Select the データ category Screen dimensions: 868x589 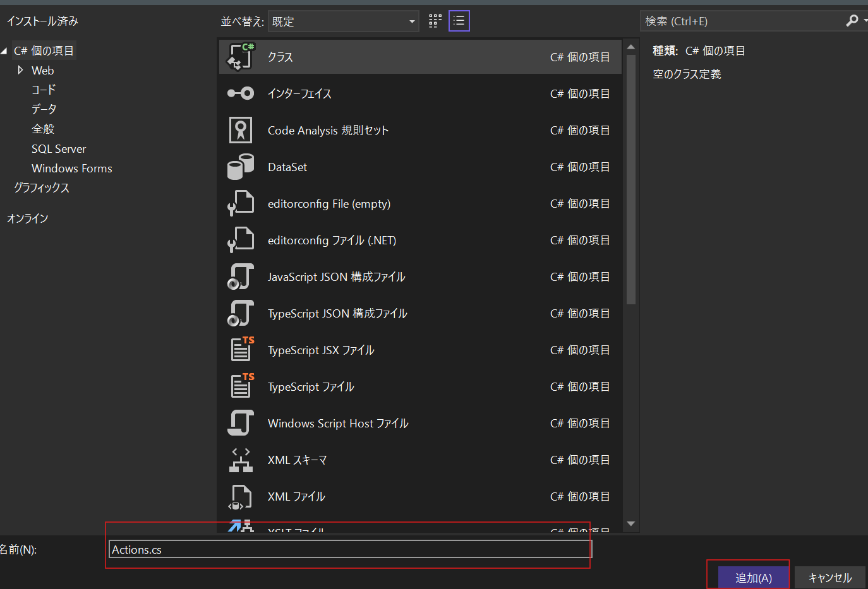pyautogui.click(x=44, y=109)
